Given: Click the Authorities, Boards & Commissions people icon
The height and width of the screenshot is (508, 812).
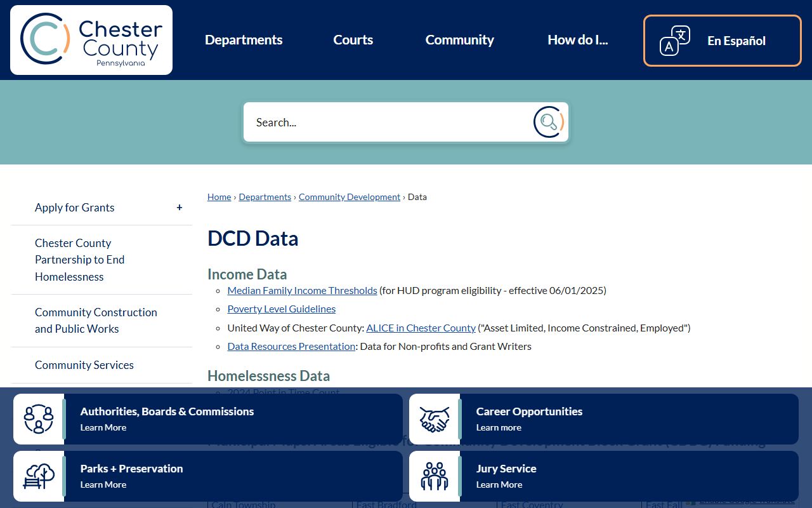Looking at the screenshot, I should (x=39, y=419).
